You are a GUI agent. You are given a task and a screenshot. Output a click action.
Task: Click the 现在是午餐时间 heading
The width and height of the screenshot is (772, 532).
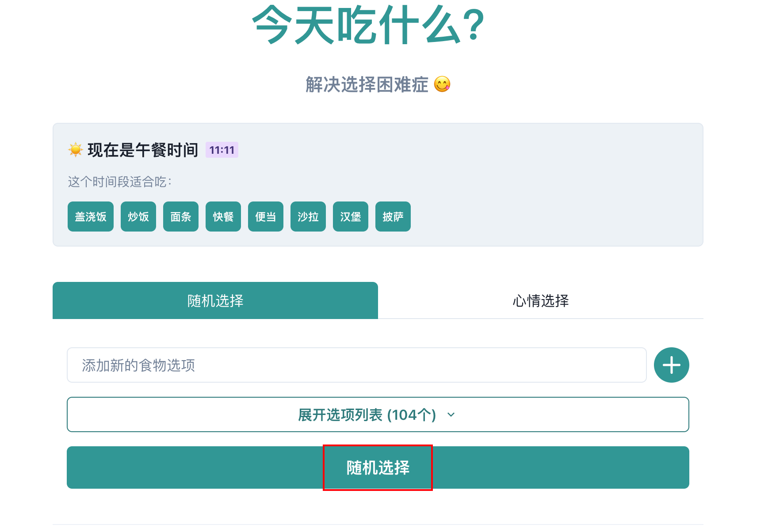(143, 150)
